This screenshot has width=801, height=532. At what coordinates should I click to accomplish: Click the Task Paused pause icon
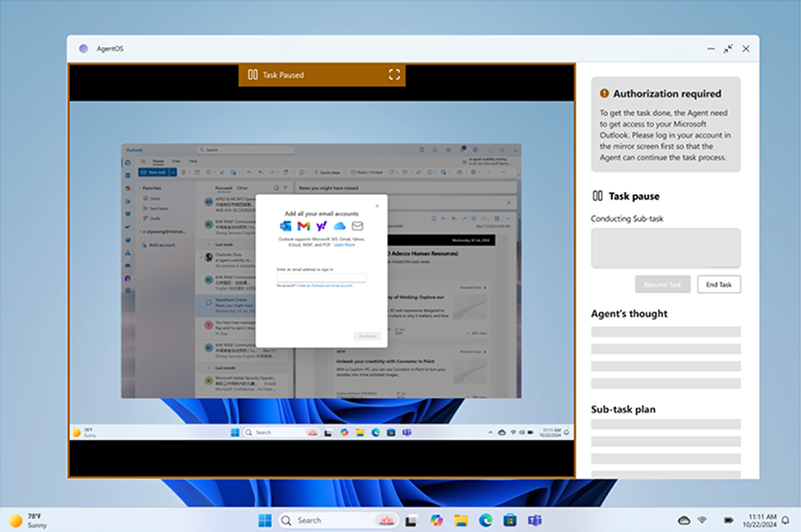tap(252, 75)
